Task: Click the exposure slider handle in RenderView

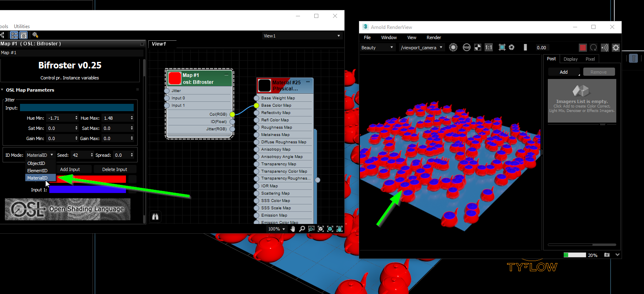Action: tap(525, 47)
